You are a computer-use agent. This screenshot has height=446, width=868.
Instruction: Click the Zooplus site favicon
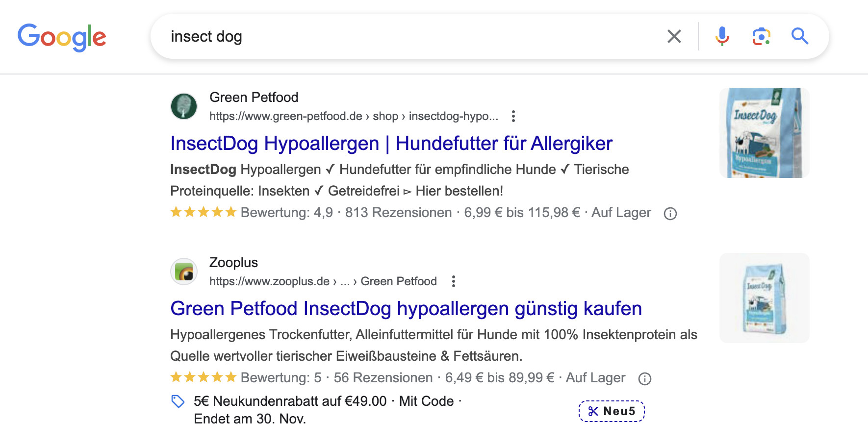tap(183, 271)
